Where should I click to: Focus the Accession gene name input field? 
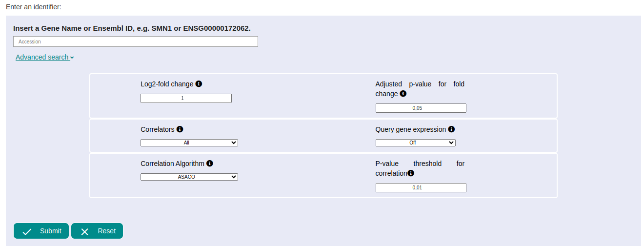coord(136,41)
